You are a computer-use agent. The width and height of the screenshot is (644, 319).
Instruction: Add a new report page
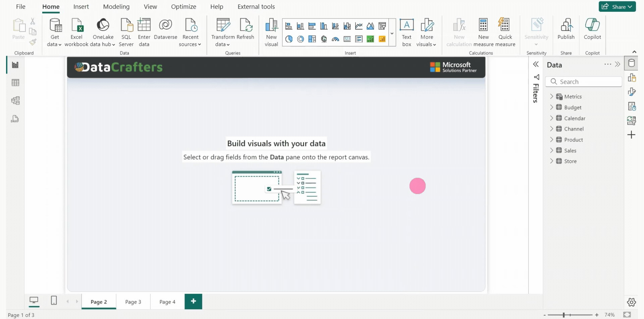click(x=193, y=301)
